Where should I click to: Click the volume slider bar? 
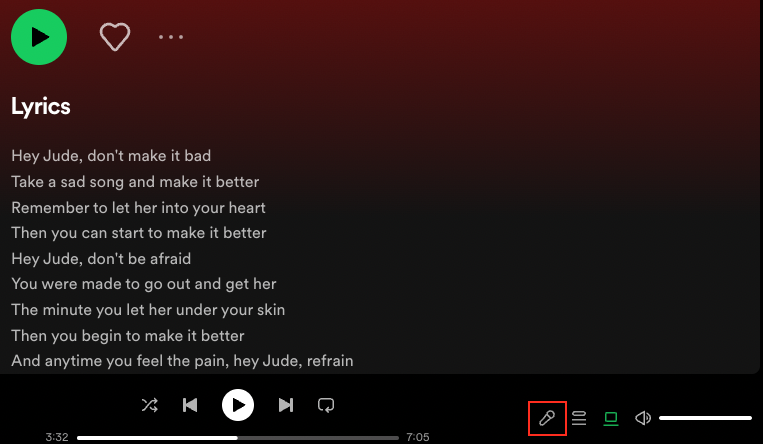(705, 418)
